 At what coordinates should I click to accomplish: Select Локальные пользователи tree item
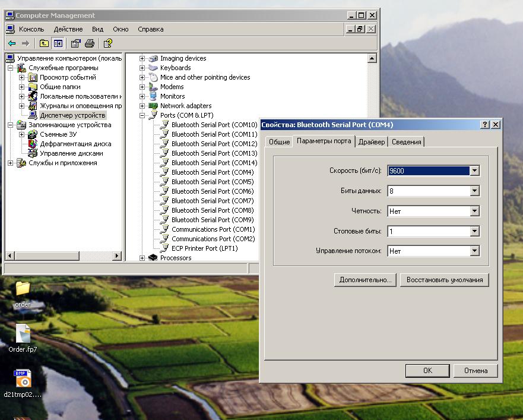81,96
